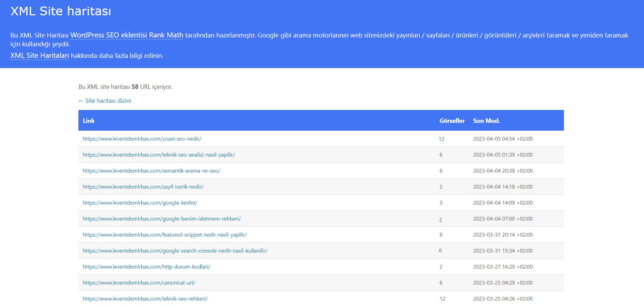Open the semantik-arama-ve-seo URL
644x306 pixels.
pyautogui.click(x=151, y=171)
